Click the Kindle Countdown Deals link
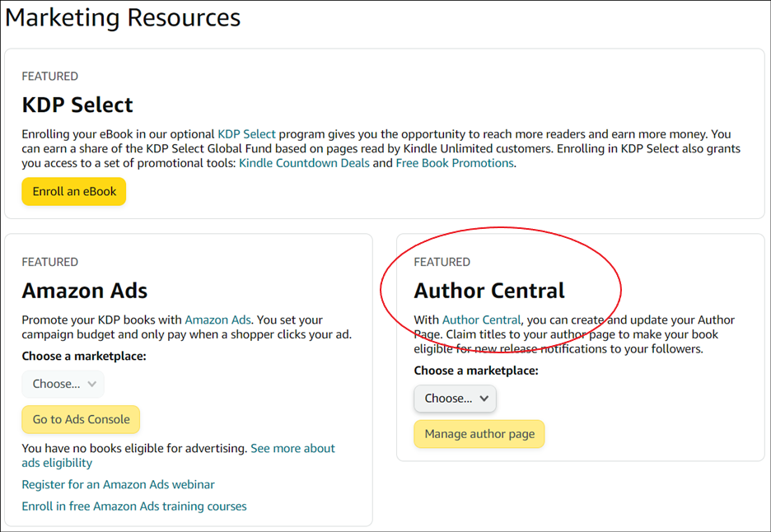This screenshot has height=532, width=771. (x=304, y=163)
